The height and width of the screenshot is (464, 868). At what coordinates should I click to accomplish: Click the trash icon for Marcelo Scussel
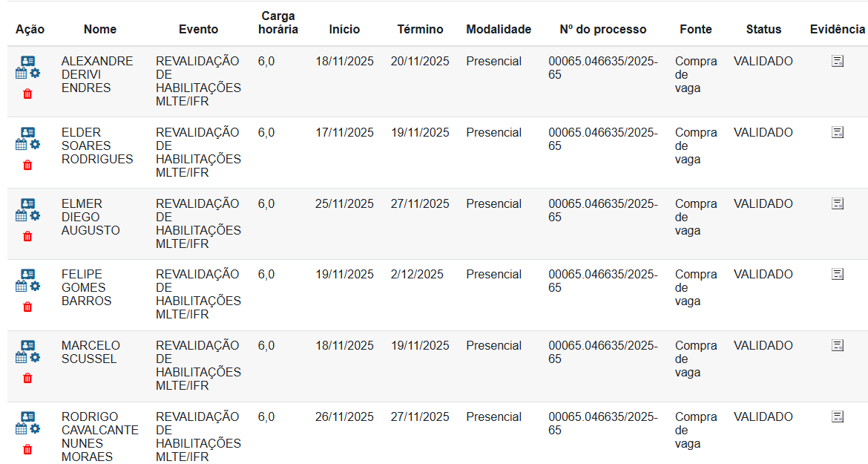tap(27, 379)
